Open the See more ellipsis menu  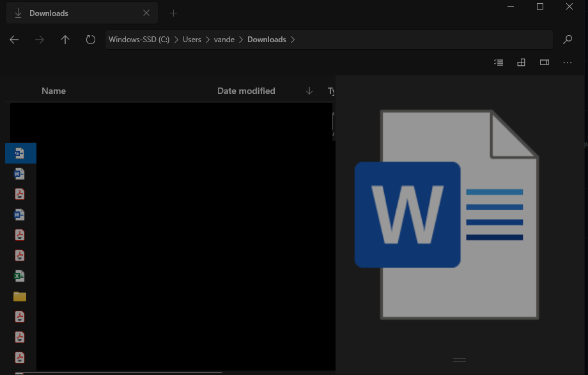click(567, 62)
